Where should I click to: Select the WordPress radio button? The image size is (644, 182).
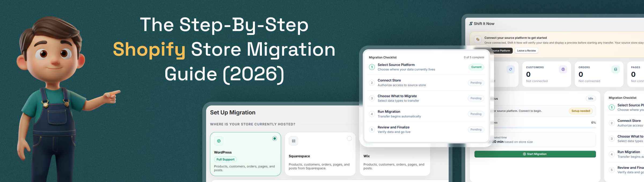coord(275,138)
